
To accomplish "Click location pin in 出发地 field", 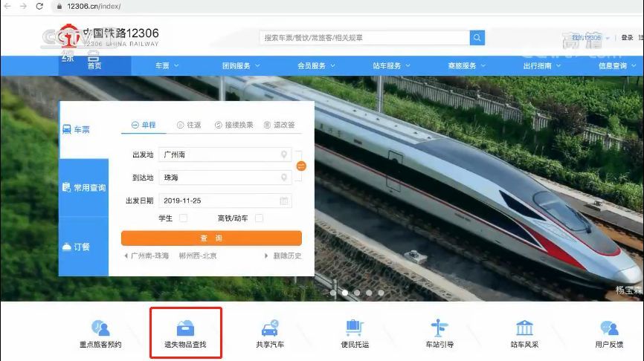I will click(284, 155).
